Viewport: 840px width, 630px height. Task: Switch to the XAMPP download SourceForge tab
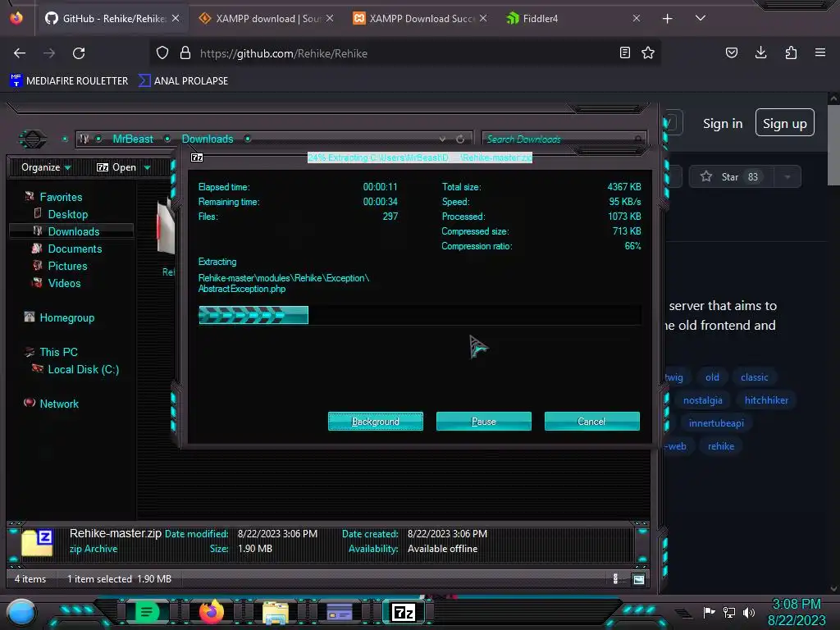(x=265, y=18)
